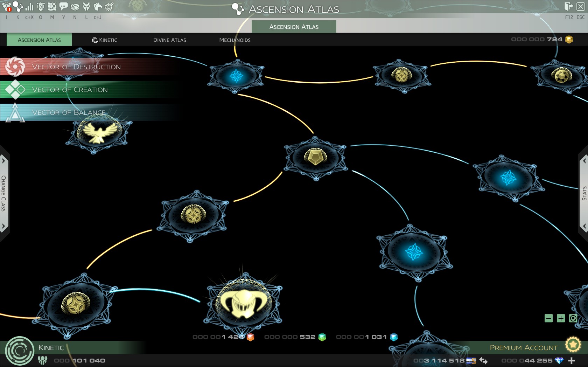This screenshot has height=367, width=588.
Task: Zoom in the atlas with plus button
Action: (561, 318)
